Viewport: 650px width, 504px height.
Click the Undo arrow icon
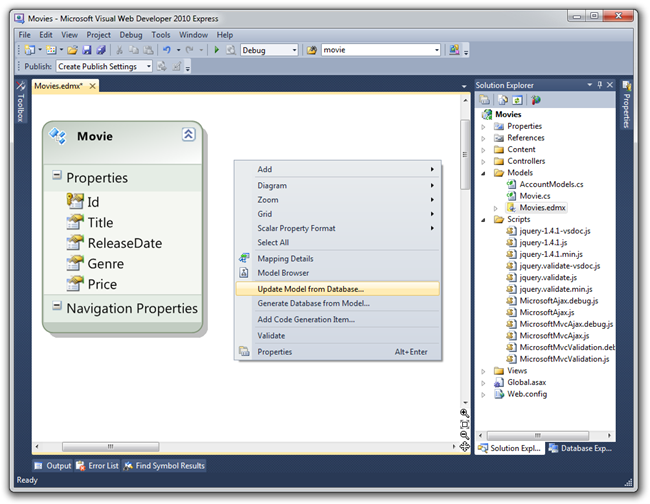(x=165, y=50)
